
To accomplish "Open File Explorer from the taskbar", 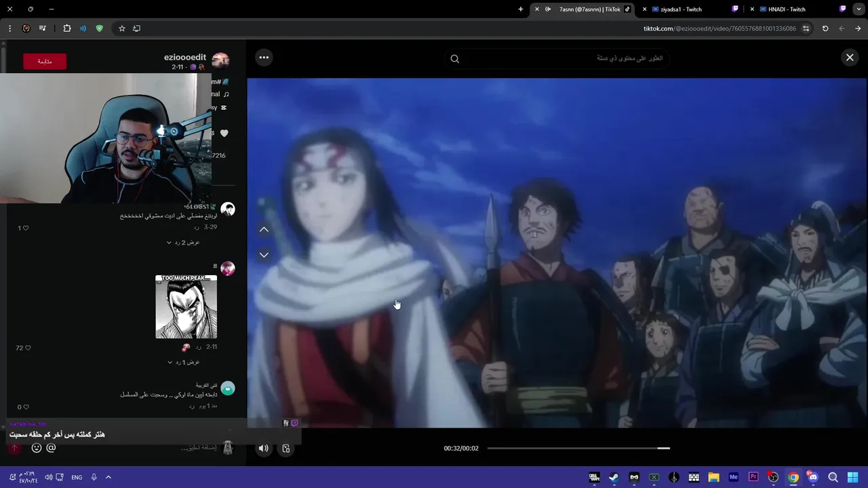I will coord(713,477).
